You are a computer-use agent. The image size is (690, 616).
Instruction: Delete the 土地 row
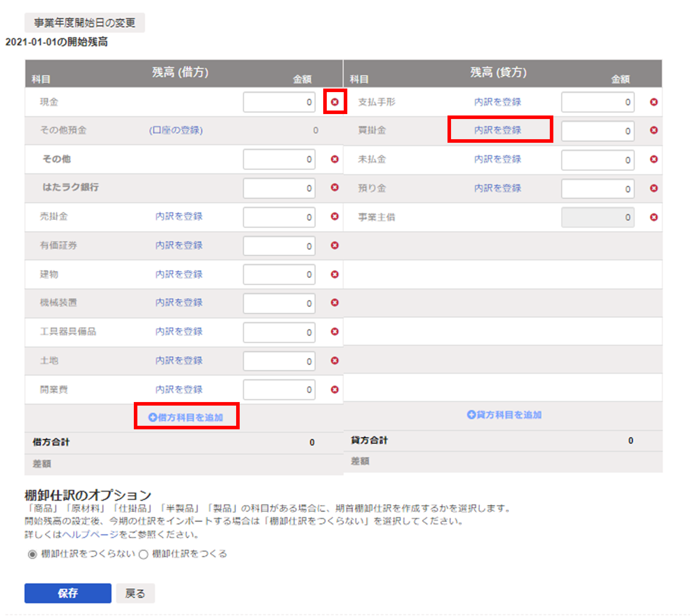[x=335, y=361]
